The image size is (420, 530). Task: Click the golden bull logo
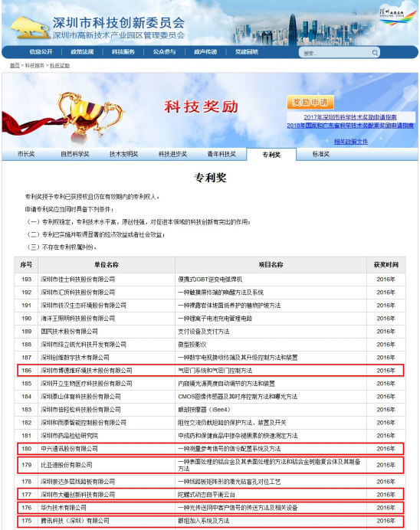tap(29, 28)
